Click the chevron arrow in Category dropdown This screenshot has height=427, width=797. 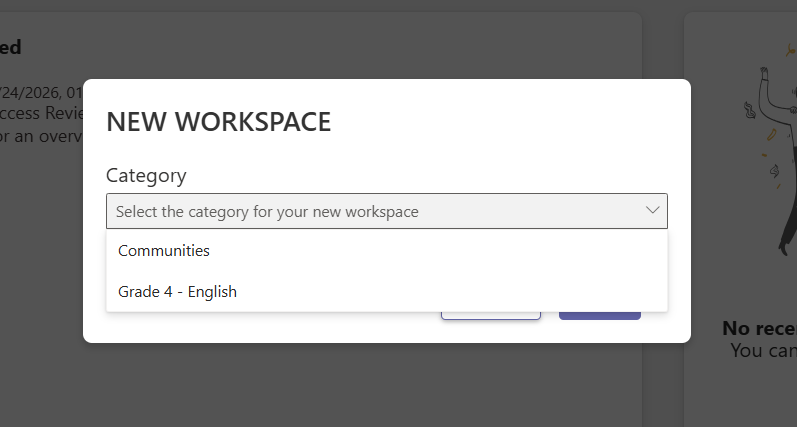(x=652, y=210)
